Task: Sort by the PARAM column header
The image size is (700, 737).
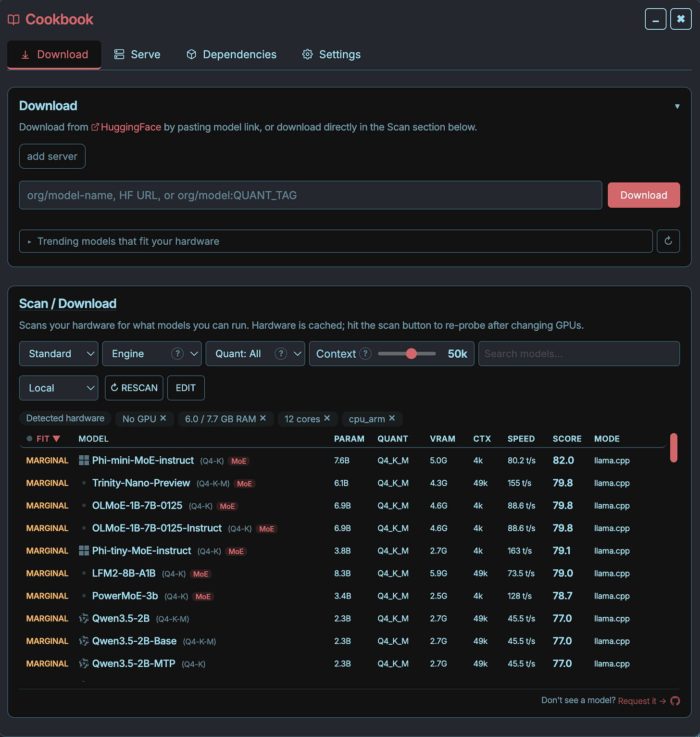Action: click(349, 438)
